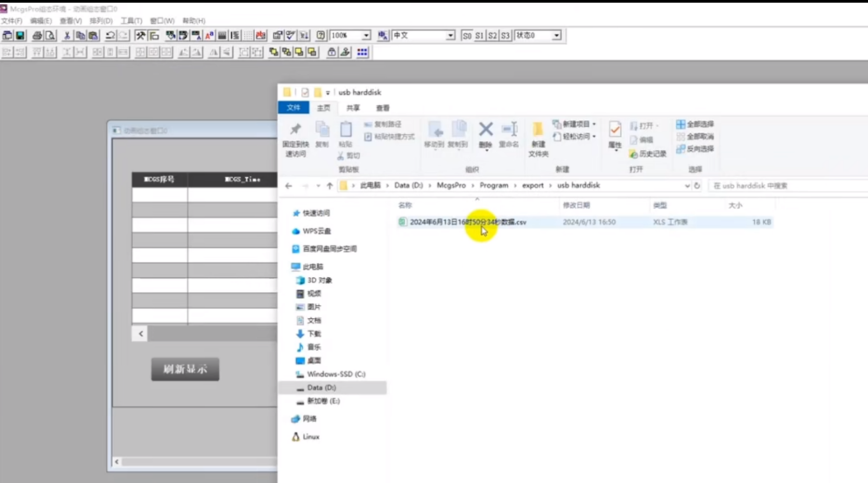Viewport: 868px width, 483px height.
Task: Click the Undo arrow in McgsPro toolbar
Action: [110, 36]
